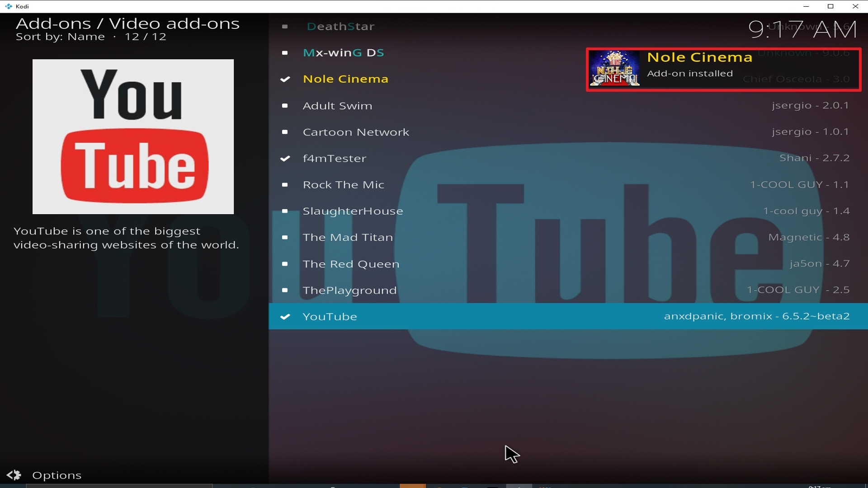The height and width of the screenshot is (488, 868).
Task: Click the 'ja5on - 4.7' version text
Action: click(x=819, y=263)
